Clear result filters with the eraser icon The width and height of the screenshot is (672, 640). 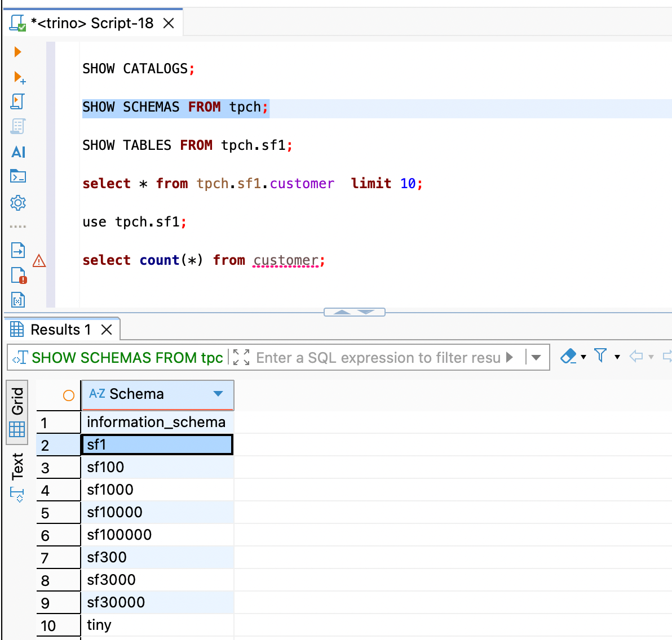569,356
